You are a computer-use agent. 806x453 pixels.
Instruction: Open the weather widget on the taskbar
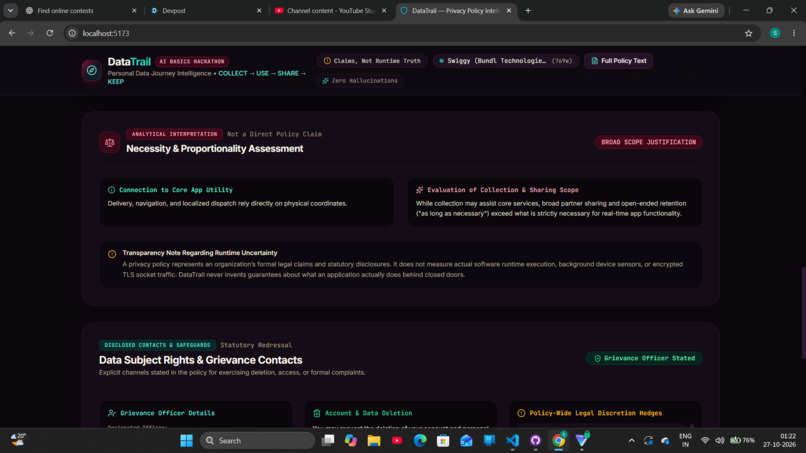pyautogui.click(x=19, y=440)
